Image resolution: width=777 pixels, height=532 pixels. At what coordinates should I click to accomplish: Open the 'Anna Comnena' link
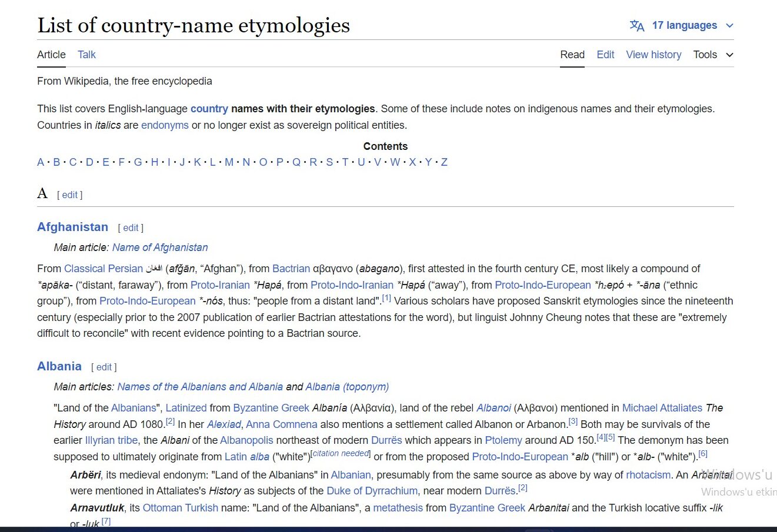click(x=282, y=424)
